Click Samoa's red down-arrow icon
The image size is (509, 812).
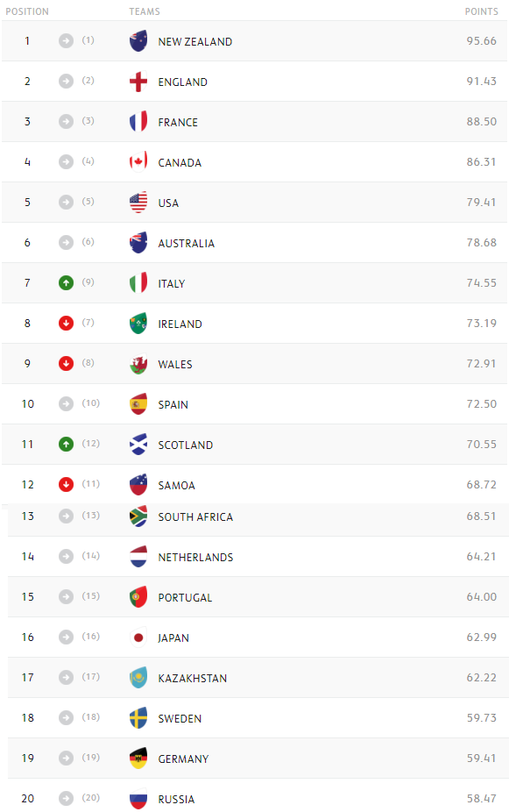[66, 485]
